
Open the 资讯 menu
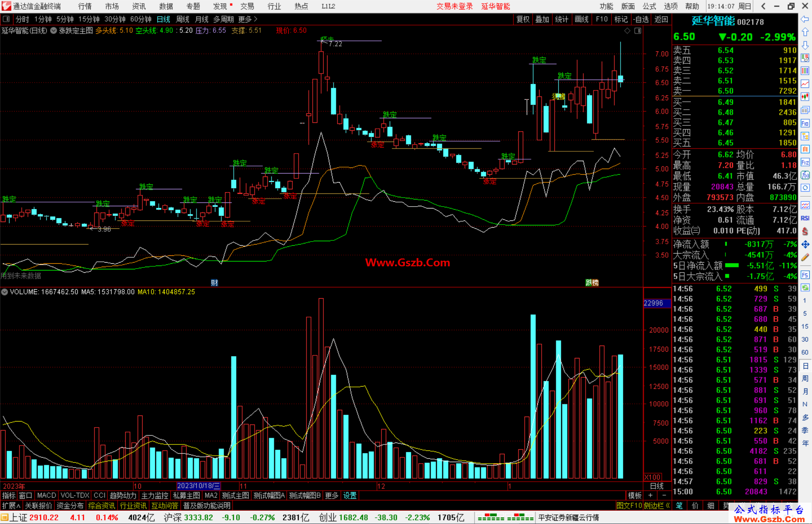point(139,6)
